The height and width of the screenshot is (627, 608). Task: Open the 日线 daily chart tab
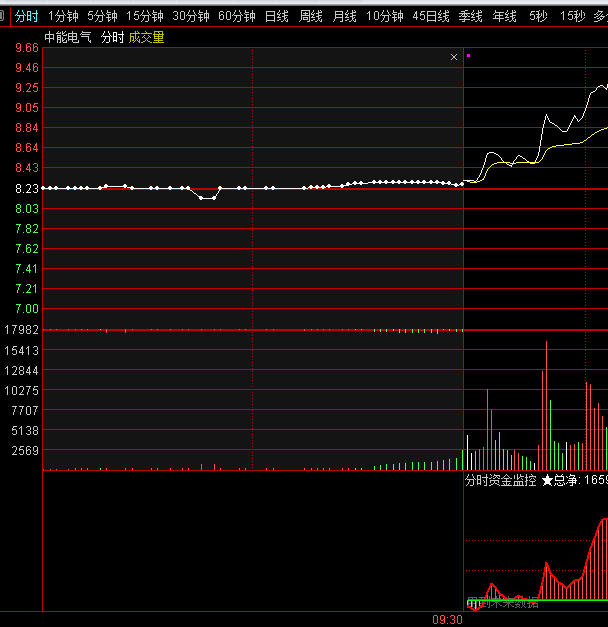276,16
